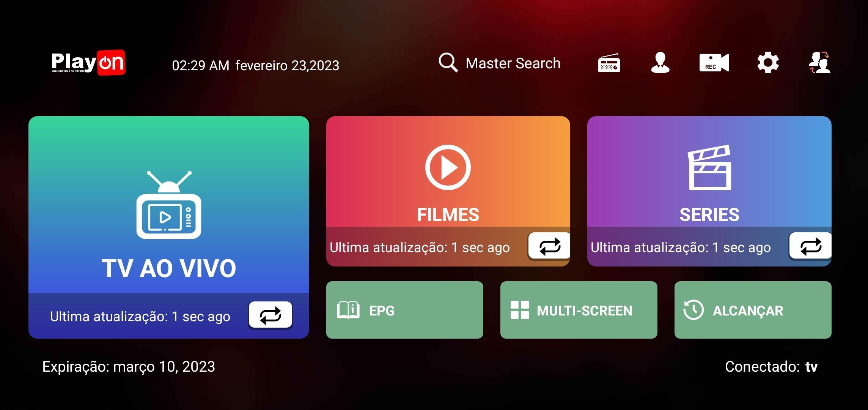Open ALCANÇAR catch-up section
Viewport: 868px width, 410px height.
tap(753, 310)
